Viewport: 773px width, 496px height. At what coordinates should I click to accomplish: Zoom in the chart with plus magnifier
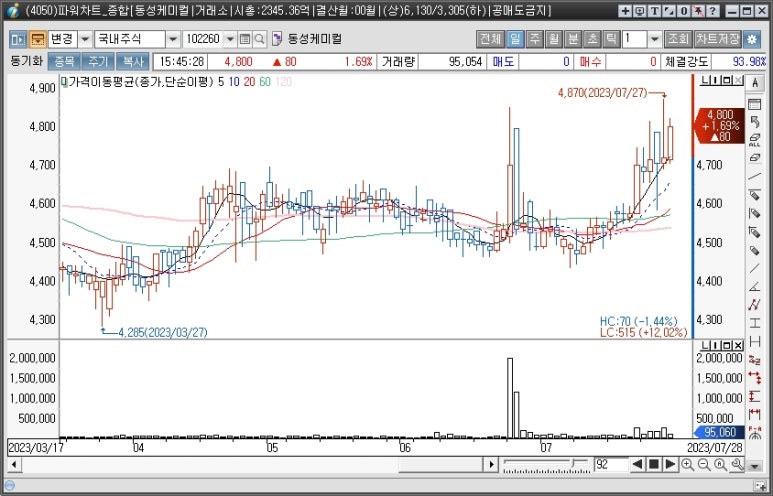tap(687, 464)
